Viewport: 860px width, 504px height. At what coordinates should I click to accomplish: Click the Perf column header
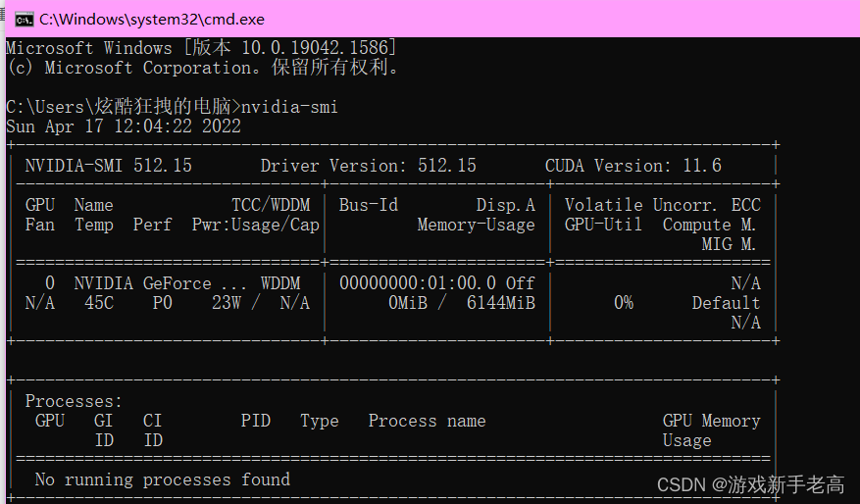click(152, 225)
